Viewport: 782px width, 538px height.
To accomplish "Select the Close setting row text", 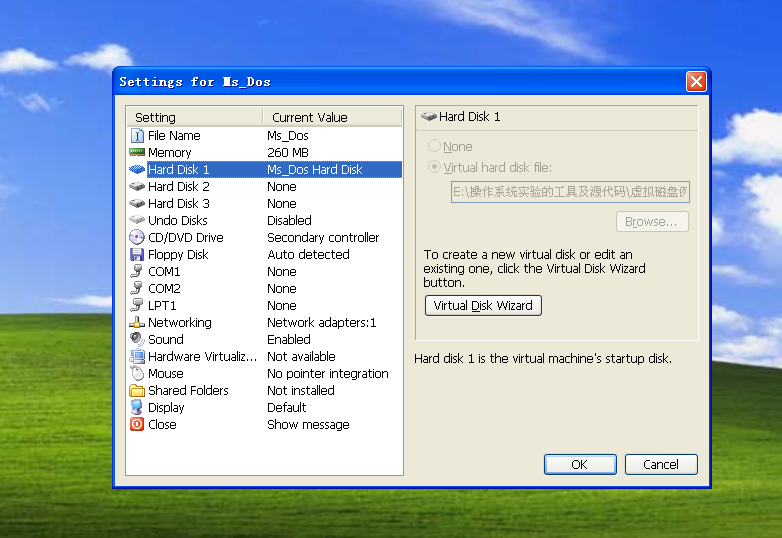I will (162, 424).
